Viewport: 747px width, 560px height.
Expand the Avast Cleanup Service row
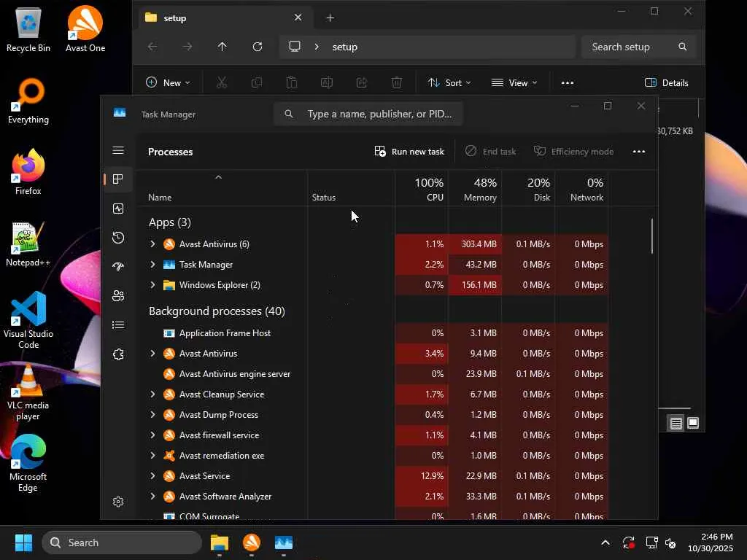click(x=152, y=394)
